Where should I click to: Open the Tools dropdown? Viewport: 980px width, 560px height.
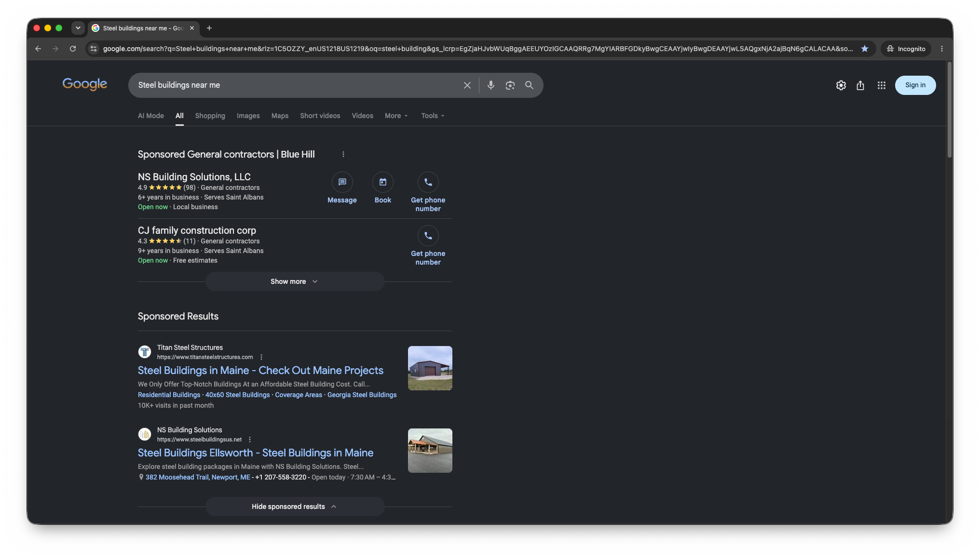(433, 116)
